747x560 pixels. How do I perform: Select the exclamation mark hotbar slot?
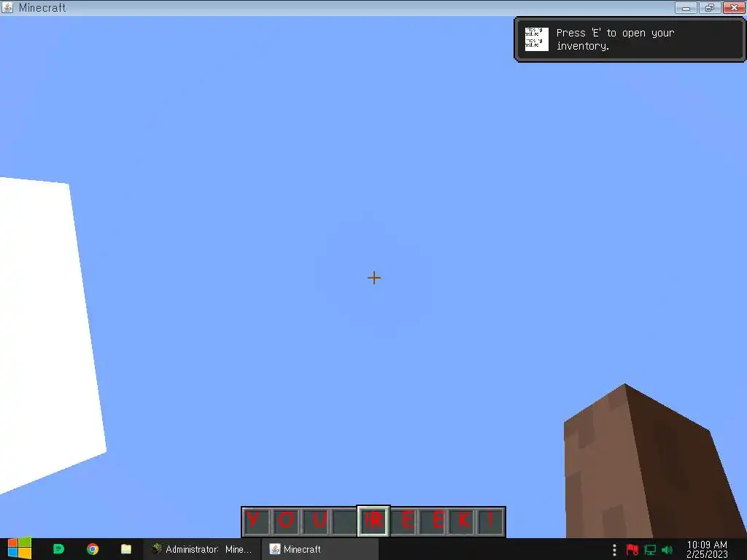pyautogui.click(x=489, y=521)
